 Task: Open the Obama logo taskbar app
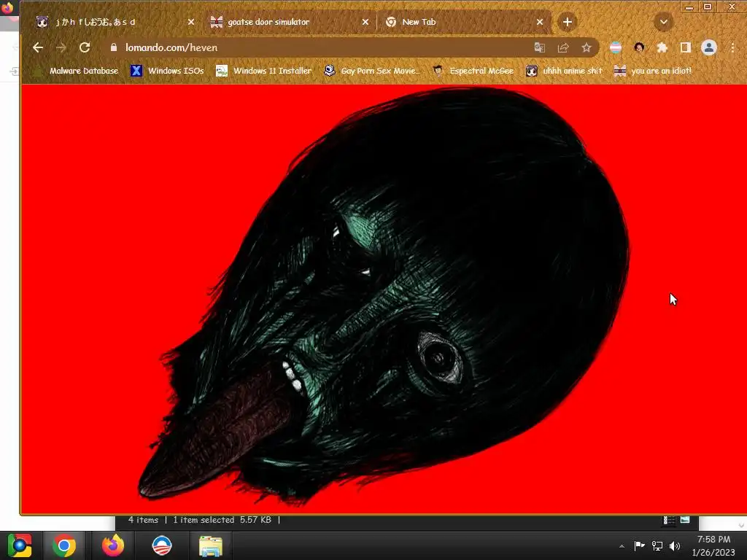coord(162,545)
